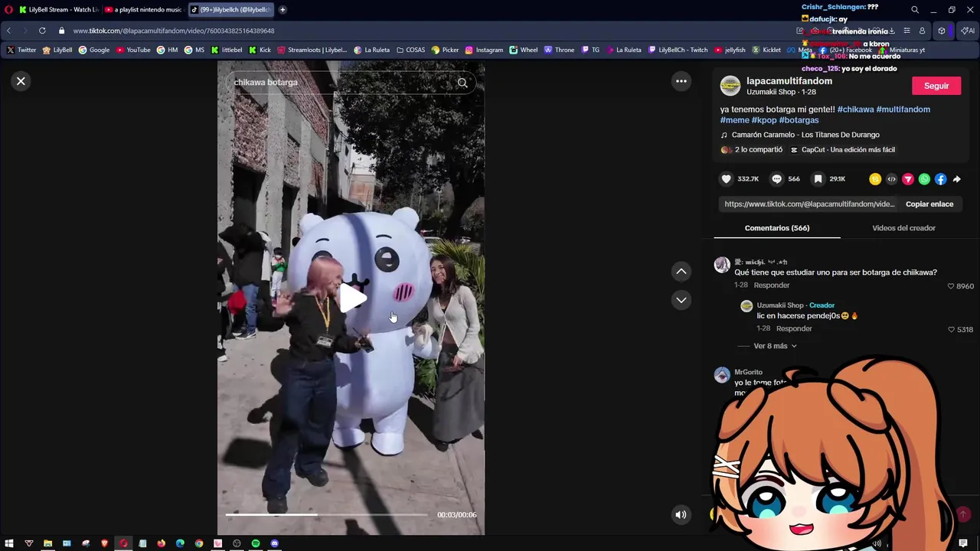The width and height of the screenshot is (980, 551).
Task: Open the Opera main menu icon
Action: tap(9, 10)
